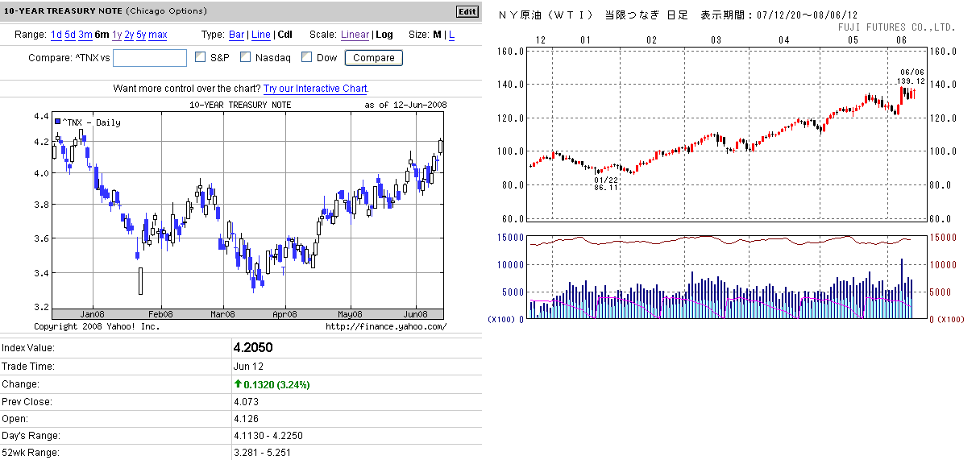Change chart type to Bar
The height and width of the screenshot is (460, 980).
tap(237, 35)
